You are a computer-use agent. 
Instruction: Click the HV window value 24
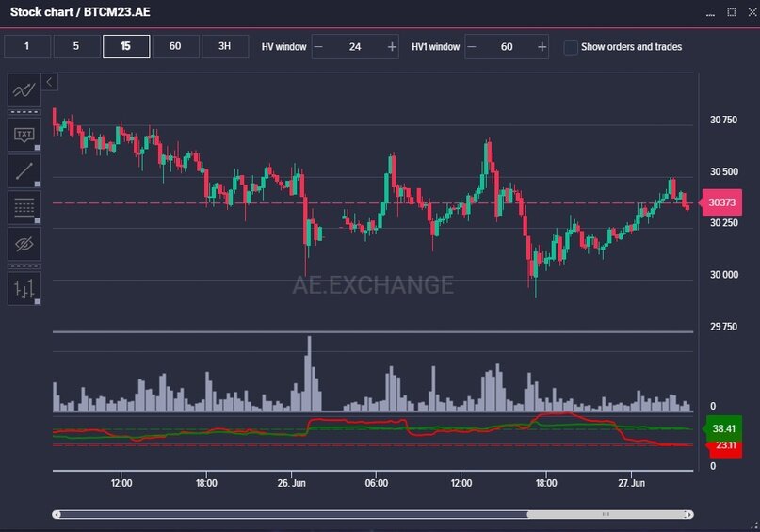tap(355, 47)
